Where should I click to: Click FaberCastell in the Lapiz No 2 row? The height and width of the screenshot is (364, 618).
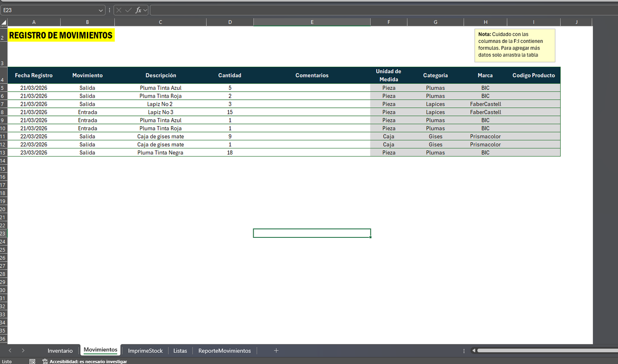[x=485, y=104]
